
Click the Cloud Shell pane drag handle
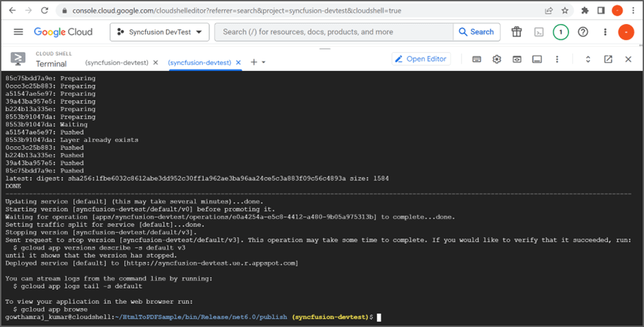point(325,49)
